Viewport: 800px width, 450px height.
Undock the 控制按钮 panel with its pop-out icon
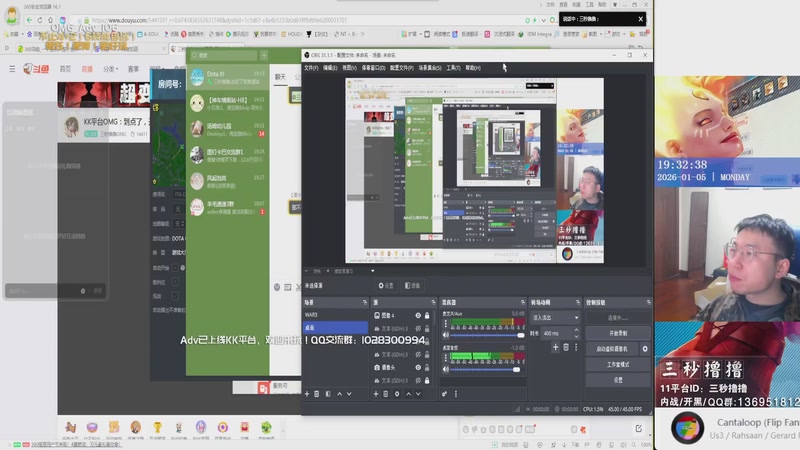click(x=648, y=303)
